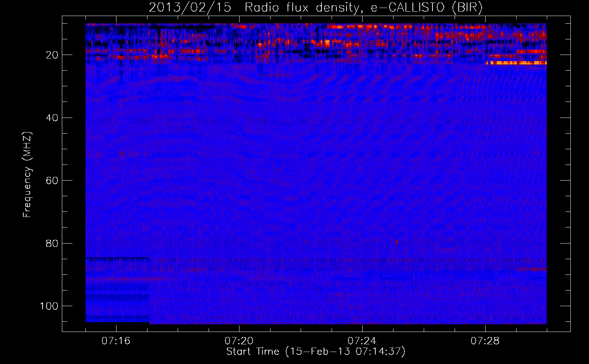Screen dimensions: 589x364
Task: Click the red dot near 80 MHz after 07:24
Action: click(x=396, y=242)
